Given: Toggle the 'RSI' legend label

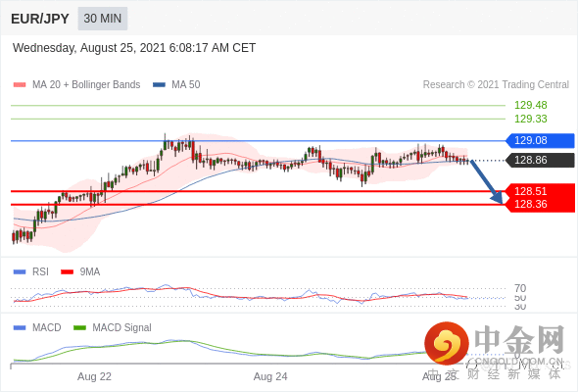Looking at the screenshot, I should (x=40, y=272).
